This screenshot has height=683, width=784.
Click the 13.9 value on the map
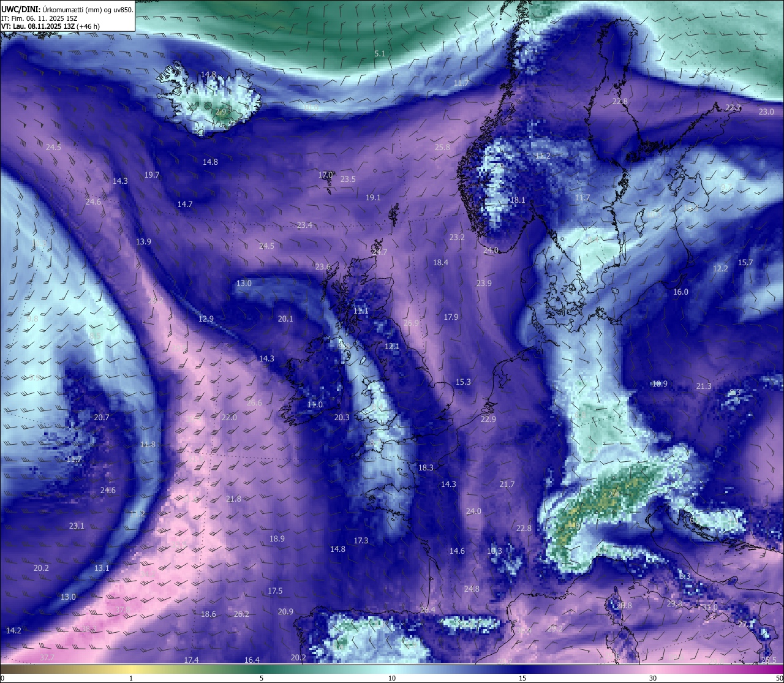click(143, 241)
